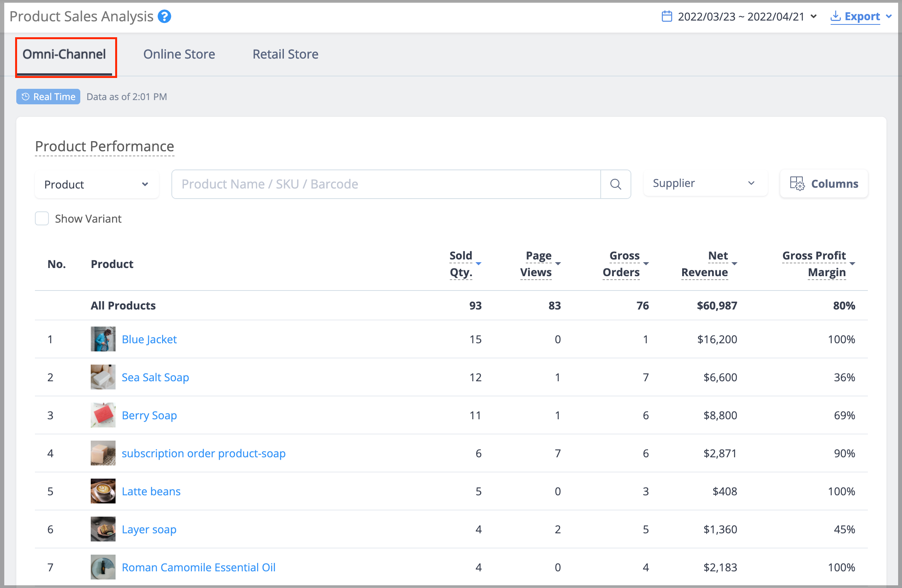Screen dimensions: 902x588
Task: Click the Latte beans thumbnail
Action: coord(103,491)
